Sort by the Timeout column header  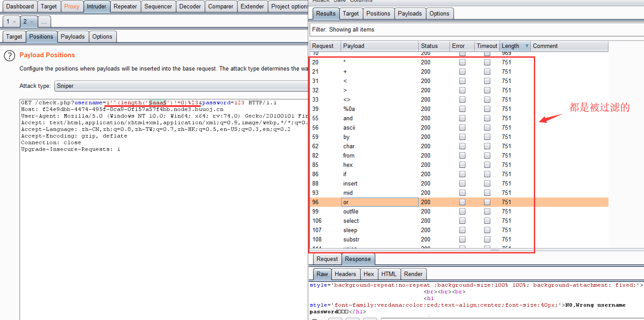point(487,46)
